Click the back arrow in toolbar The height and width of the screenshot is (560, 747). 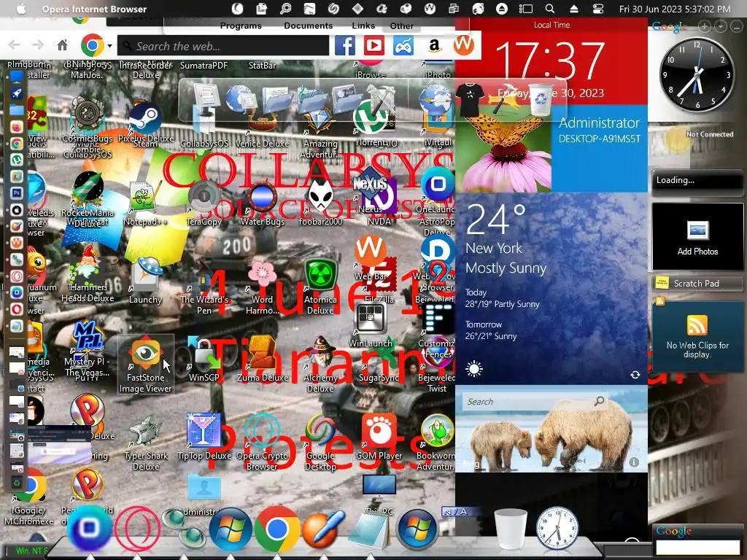point(15,45)
